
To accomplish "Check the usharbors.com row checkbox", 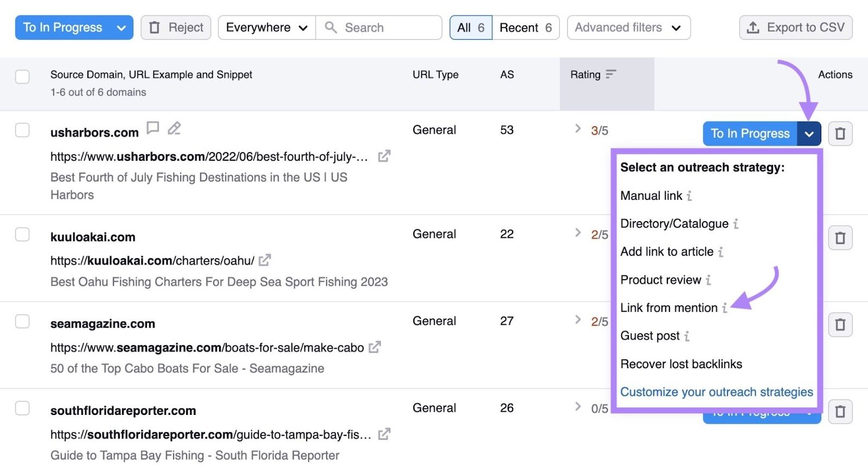I will click(x=22, y=130).
